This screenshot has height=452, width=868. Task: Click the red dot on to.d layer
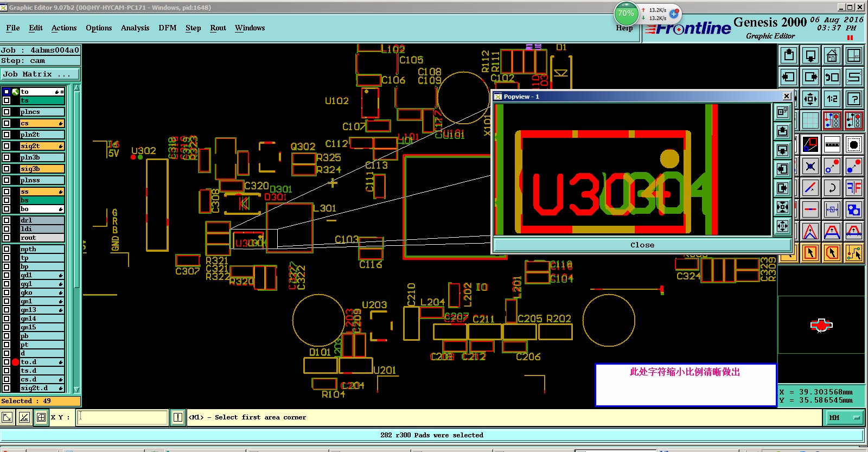(16, 362)
